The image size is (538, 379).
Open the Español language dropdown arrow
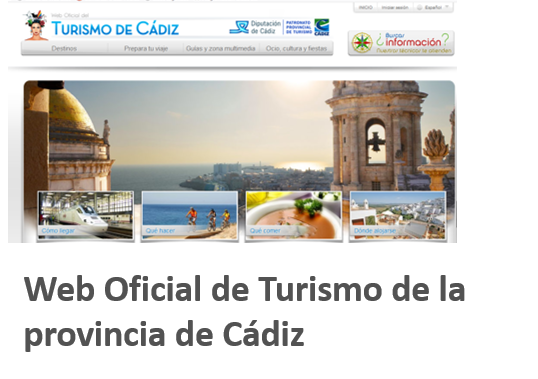pyautogui.click(x=447, y=7)
